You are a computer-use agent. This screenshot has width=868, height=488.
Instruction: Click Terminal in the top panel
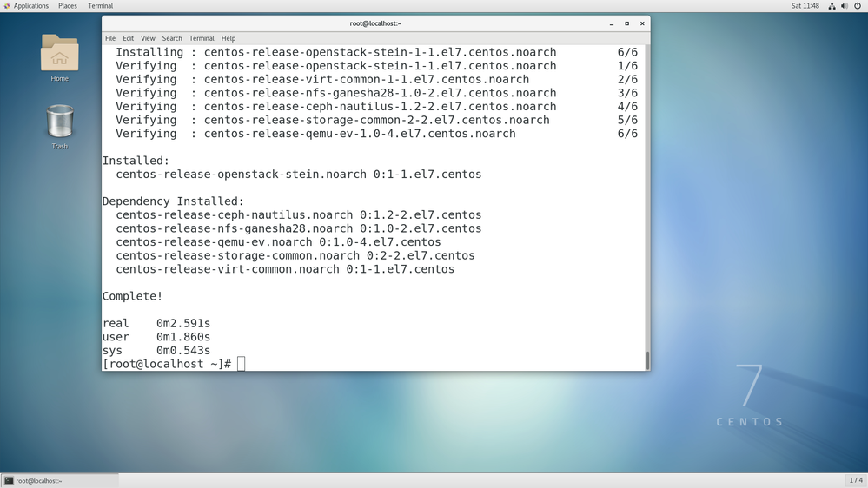[100, 6]
